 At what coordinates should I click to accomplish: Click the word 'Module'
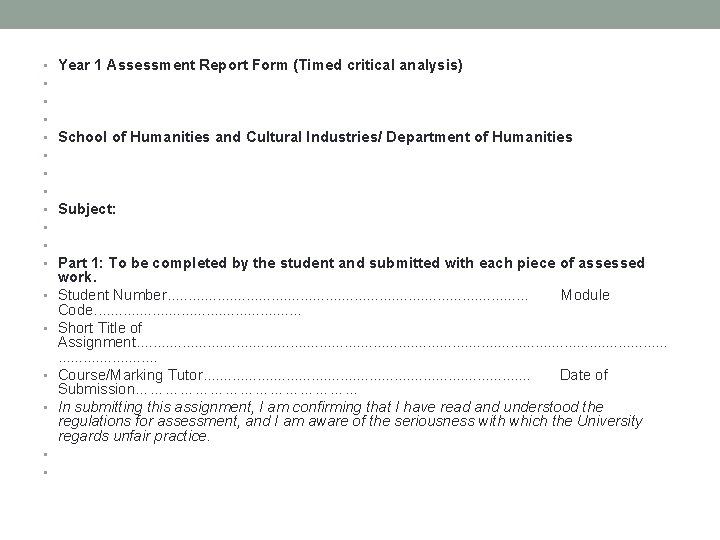[x=585, y=294]
